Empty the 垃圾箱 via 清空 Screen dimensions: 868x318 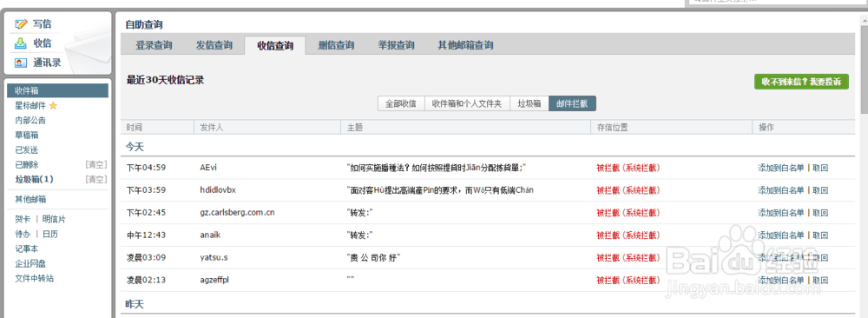[95, 179]
